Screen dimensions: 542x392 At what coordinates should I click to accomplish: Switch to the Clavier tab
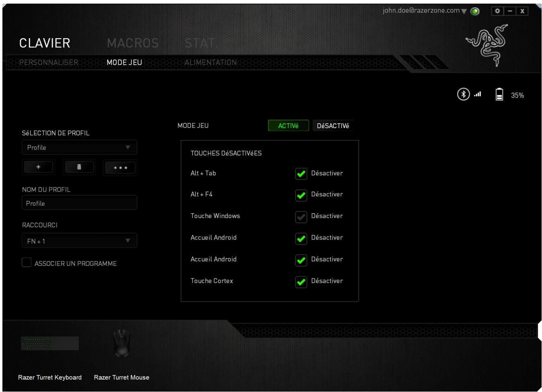(45, 43)
